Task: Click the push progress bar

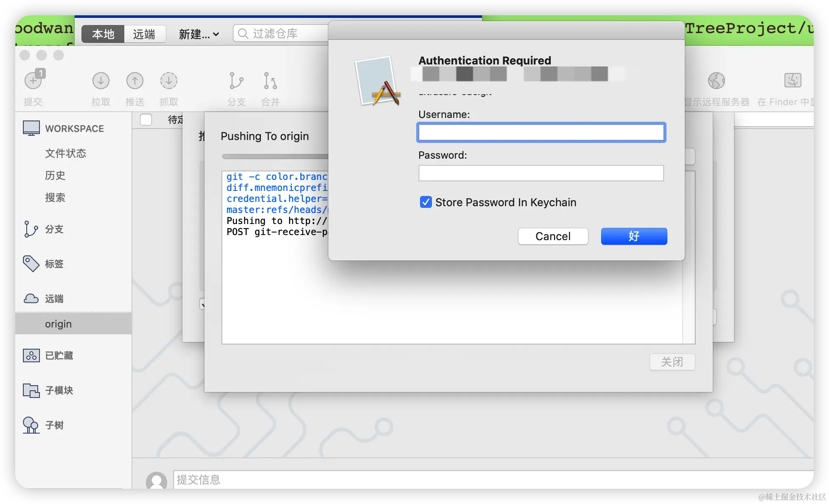Action: point(275,157)
